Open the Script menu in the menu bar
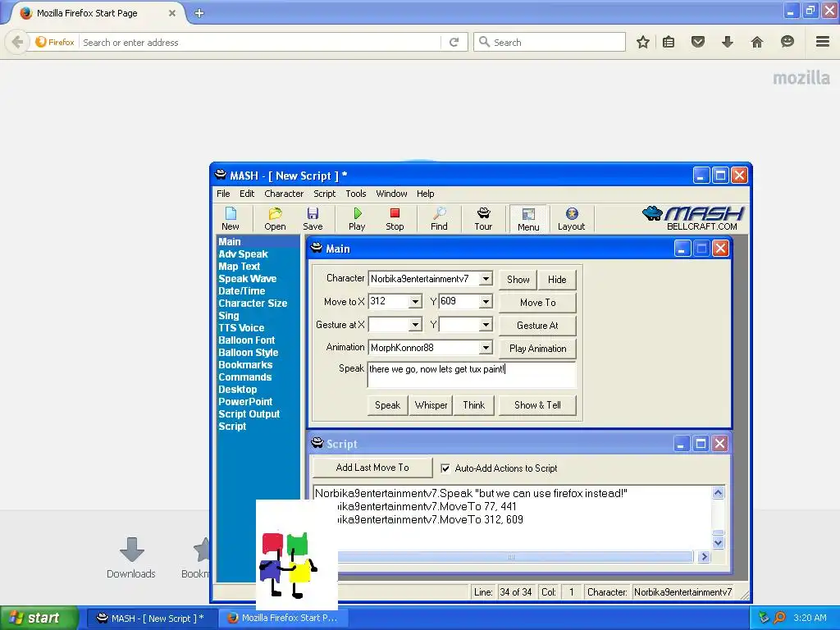The width and height of the screenshot is (840, 630). [x=325, y=194]
